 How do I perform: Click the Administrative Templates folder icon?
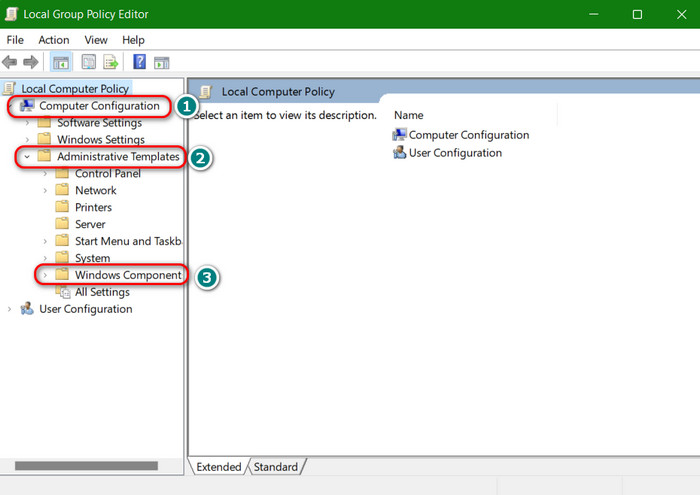(44, 156)
